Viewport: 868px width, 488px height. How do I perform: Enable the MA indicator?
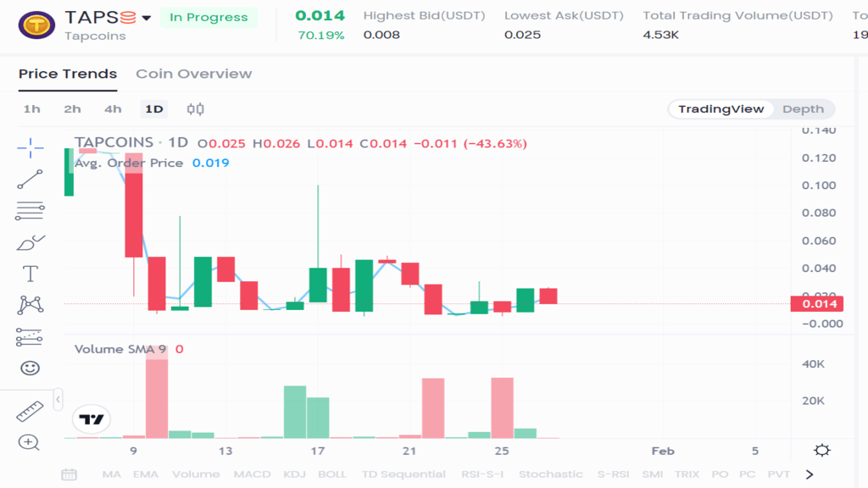111,474
